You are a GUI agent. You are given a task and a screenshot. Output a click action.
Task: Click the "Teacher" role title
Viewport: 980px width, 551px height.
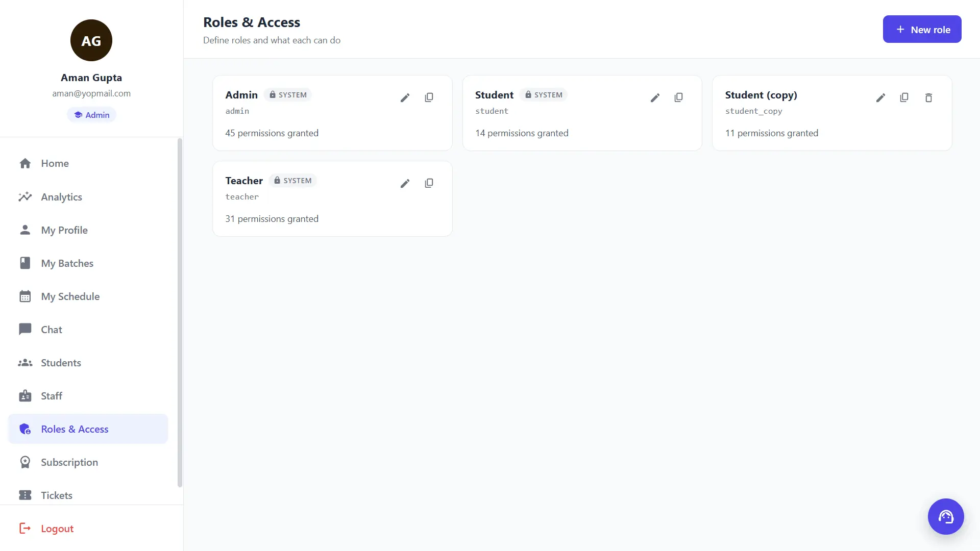click(244, 181)
